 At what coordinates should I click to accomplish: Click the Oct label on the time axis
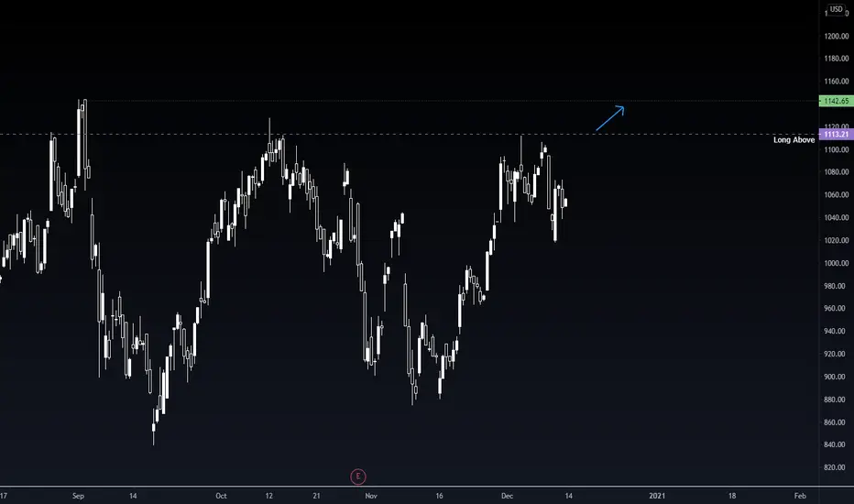221,496
